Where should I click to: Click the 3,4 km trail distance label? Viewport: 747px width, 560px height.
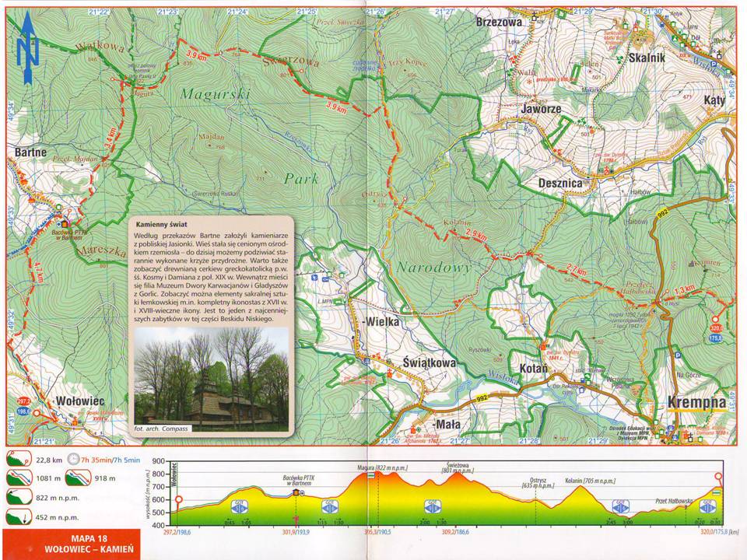tap(109, 145)
